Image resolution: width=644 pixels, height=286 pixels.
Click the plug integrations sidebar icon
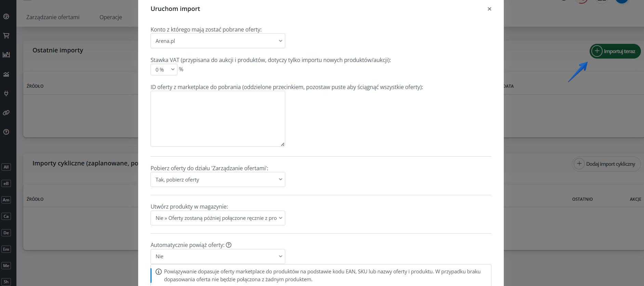pyautogui.click(x=6, y=93)
